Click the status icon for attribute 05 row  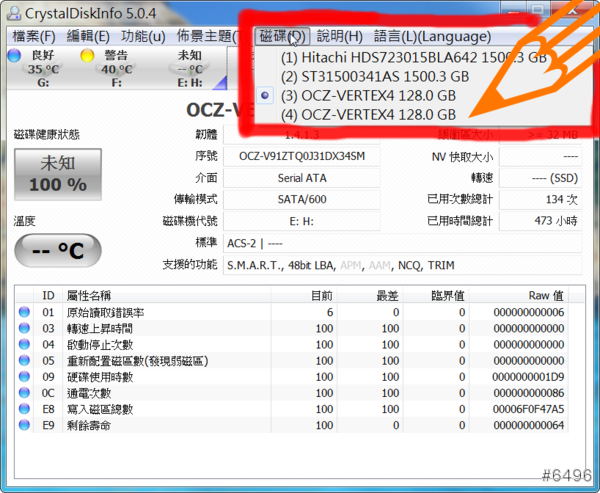(x=25, y=361)
